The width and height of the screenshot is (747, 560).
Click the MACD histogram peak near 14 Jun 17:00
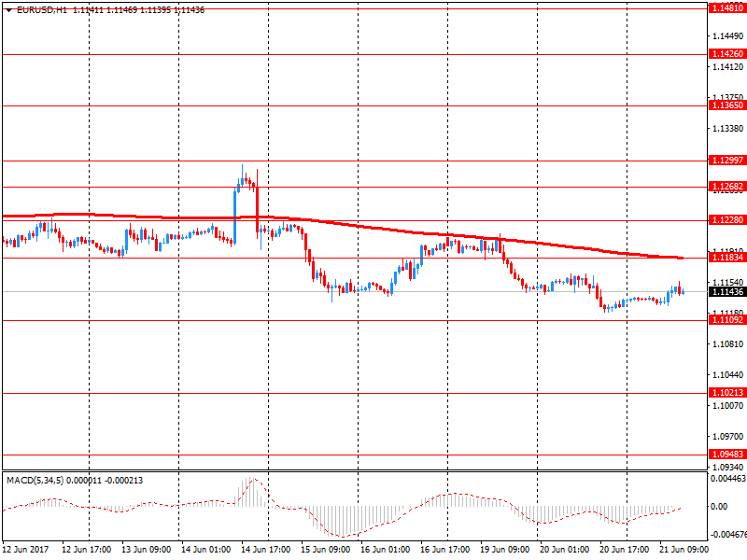point(251,492)
